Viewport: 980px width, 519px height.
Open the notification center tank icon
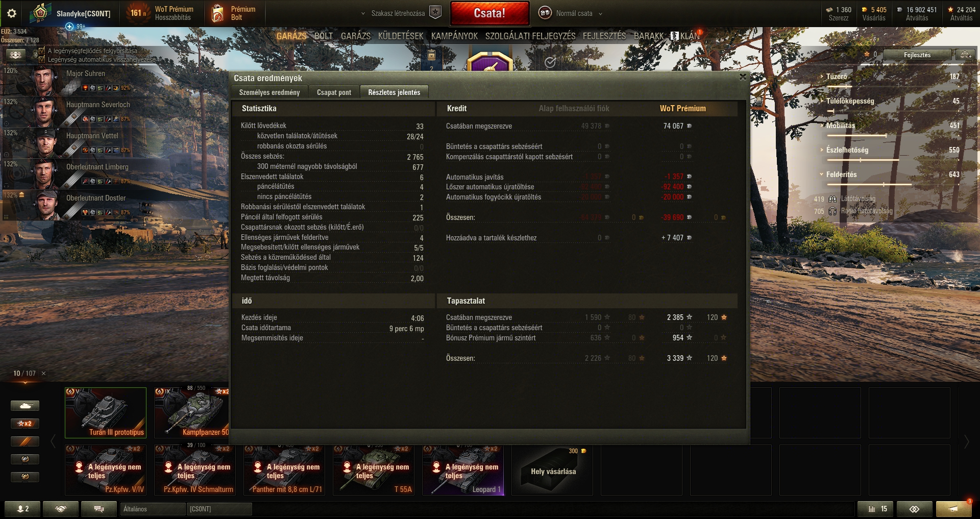953,509
